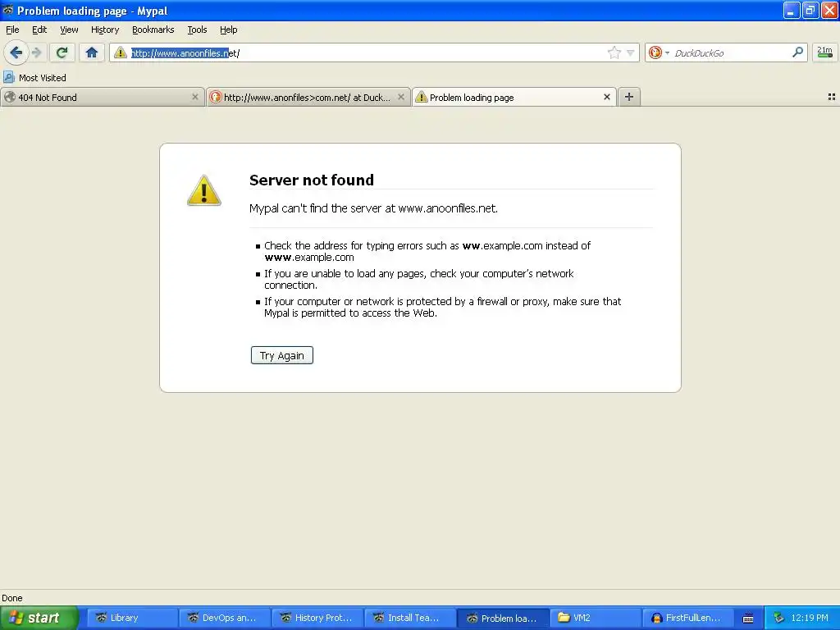Restore down the Mypal window

pos(810,10)
